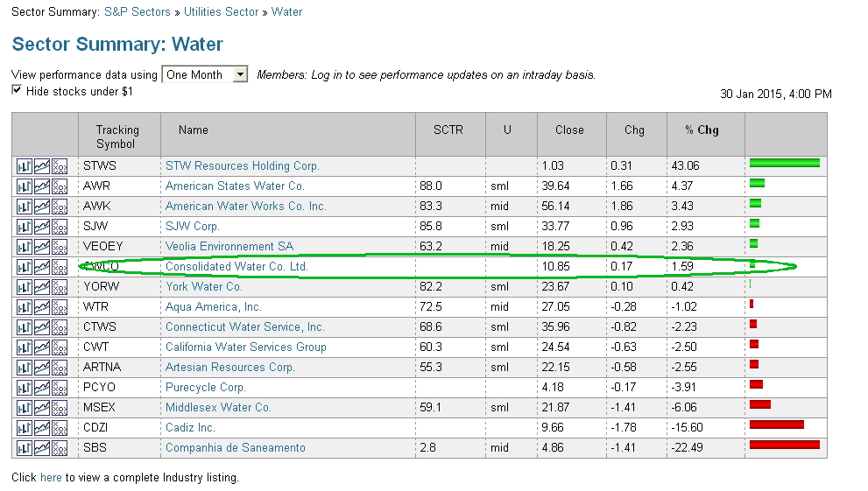Image resolution: width=868 pixels, height=491 pixels.
Task: Uncheck Hide stocks under $1 checkbox
Action: 17,90
